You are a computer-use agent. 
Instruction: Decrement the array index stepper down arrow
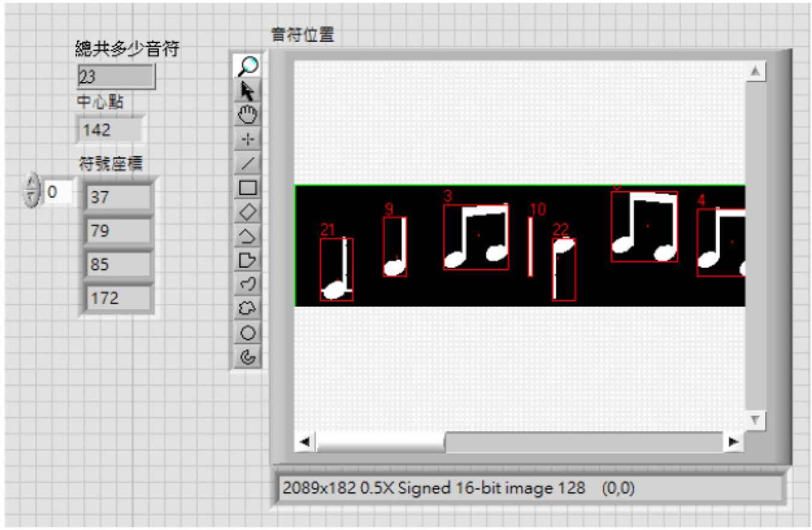(x=32, y=198)
